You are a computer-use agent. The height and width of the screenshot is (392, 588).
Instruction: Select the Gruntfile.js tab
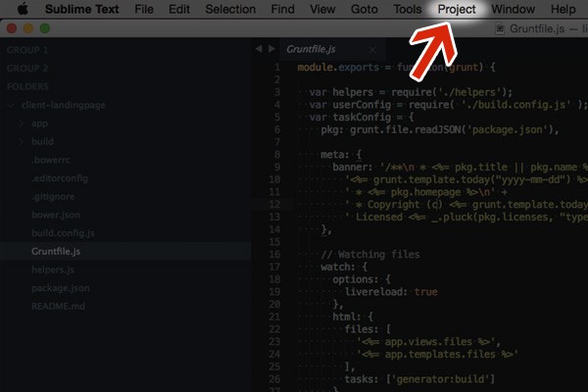(x=313, y=48)
